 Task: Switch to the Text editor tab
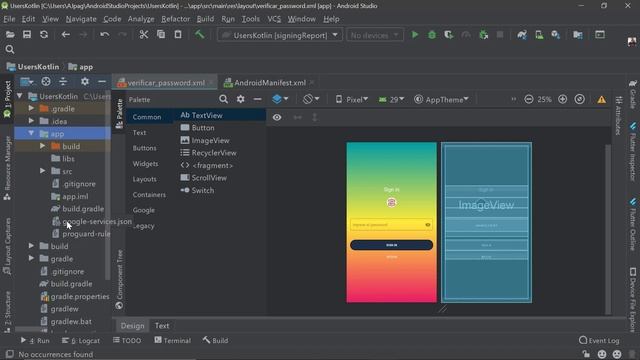pos(162,326)
